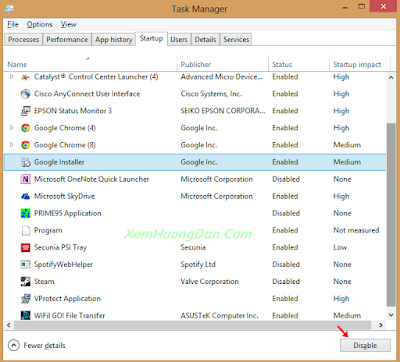Switch to the Details tab

205,40
